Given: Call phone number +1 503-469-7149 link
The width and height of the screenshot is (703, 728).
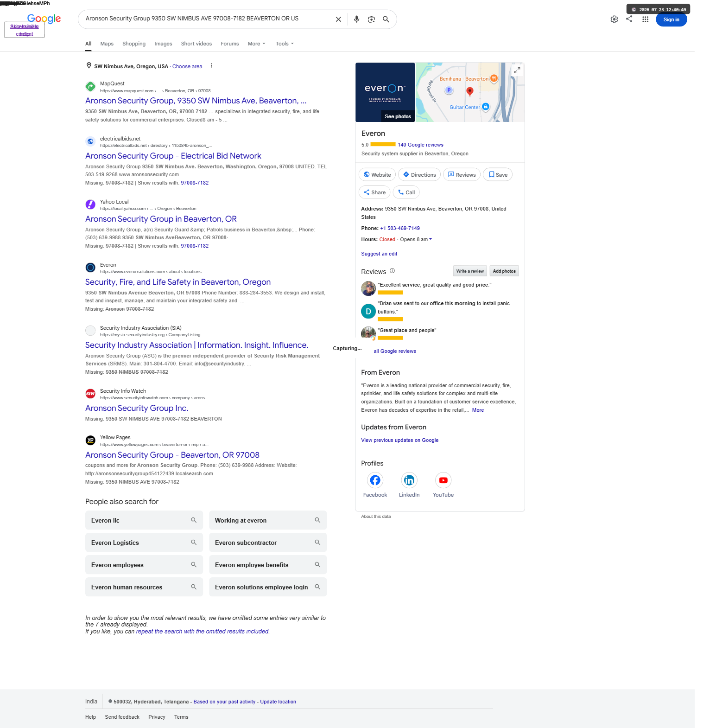Looking at the screenshot, I should coord(400,228).
